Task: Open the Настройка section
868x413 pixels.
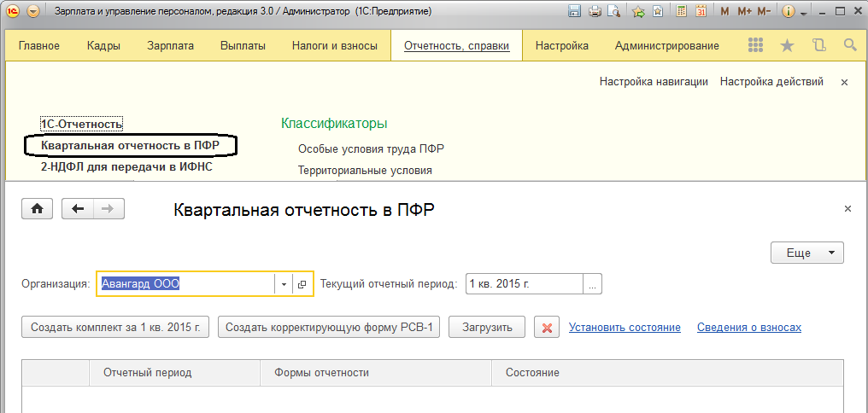Action: pyautogui.click(x=562, y=46)
